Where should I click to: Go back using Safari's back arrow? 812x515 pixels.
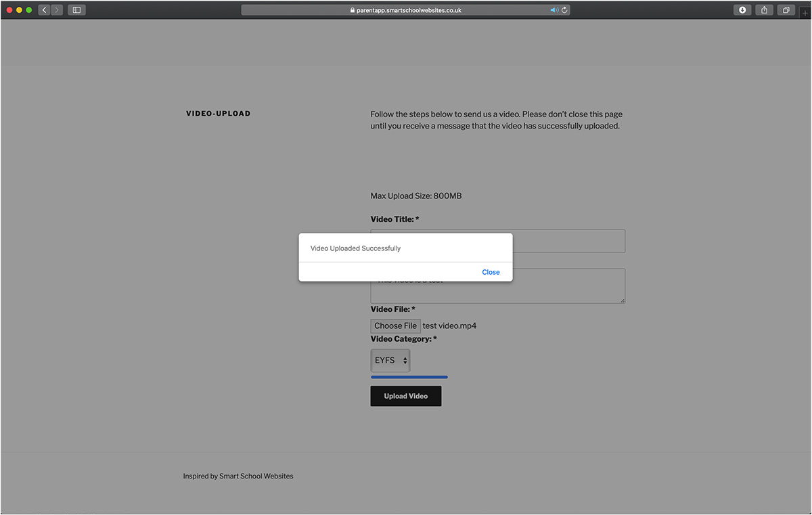click(x=45, y=10)
